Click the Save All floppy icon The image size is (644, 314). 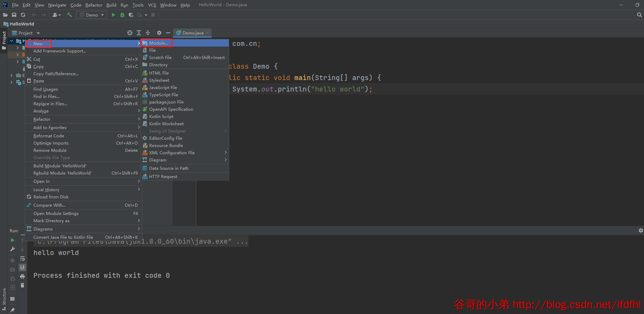click(14, 15)
